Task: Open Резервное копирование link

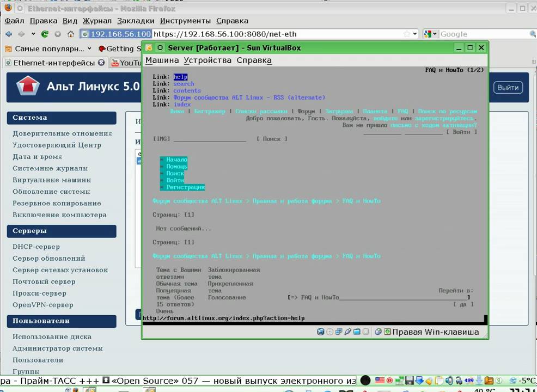Action: click(x=57, y=204)
